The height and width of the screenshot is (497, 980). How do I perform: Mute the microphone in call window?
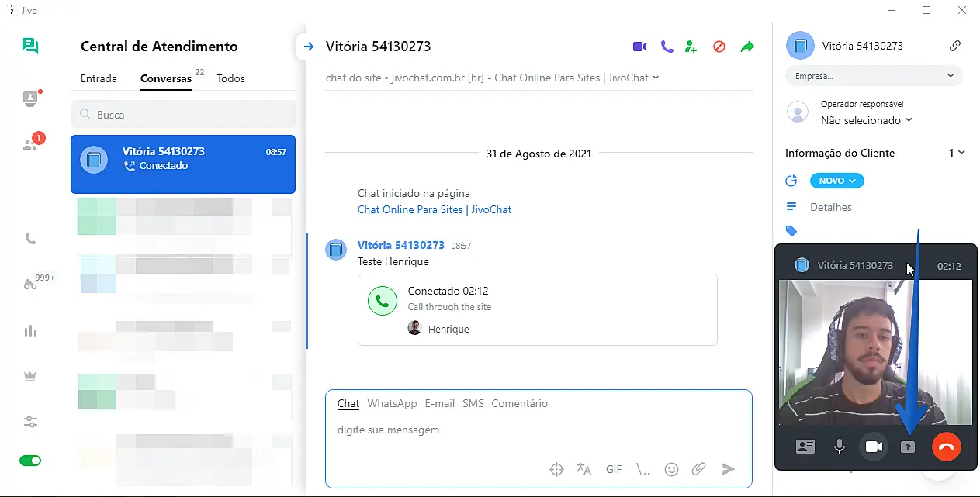839,447
